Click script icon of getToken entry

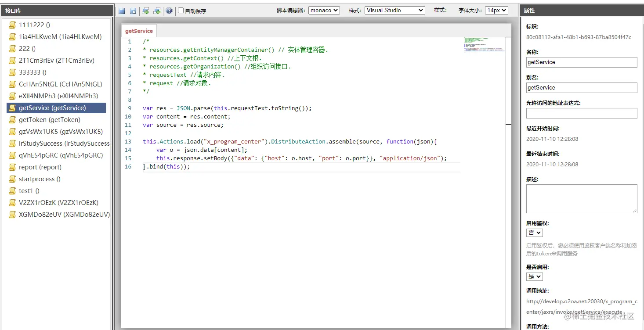point(12,120)
